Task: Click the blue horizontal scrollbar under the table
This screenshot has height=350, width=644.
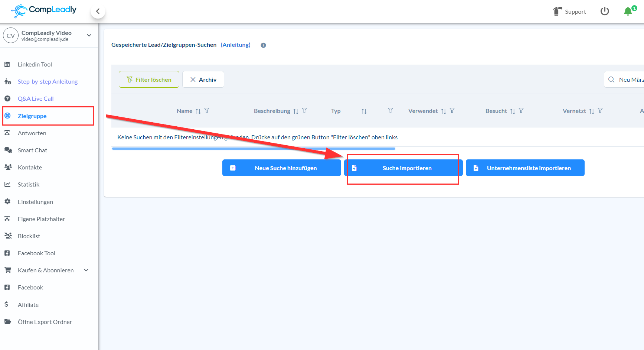Action: tap(254, 149)
